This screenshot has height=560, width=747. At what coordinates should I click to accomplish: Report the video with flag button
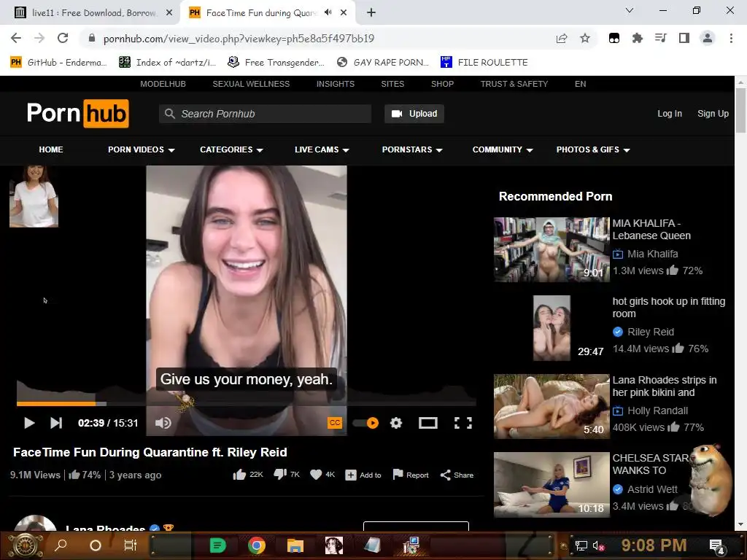[x=411, y=475]
